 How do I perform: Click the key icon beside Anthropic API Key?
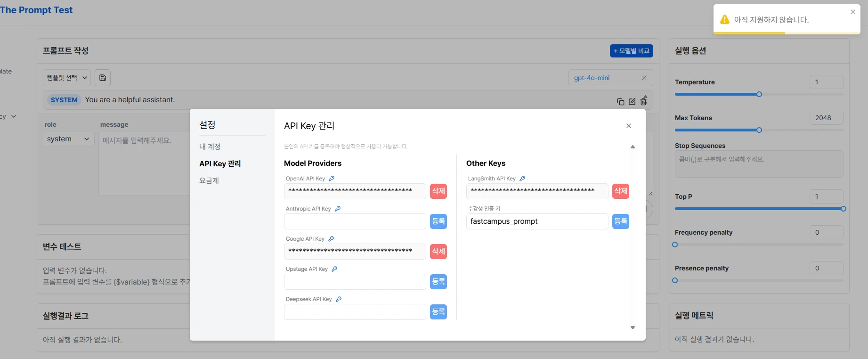pyautogui.click(x=338, y=209)
